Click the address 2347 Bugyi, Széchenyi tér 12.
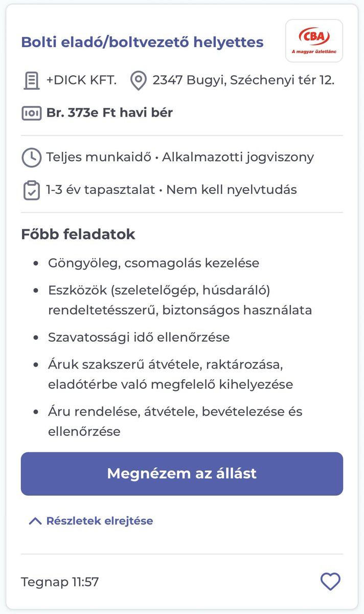This screenshot has width=364, height=614. [243, 80]
